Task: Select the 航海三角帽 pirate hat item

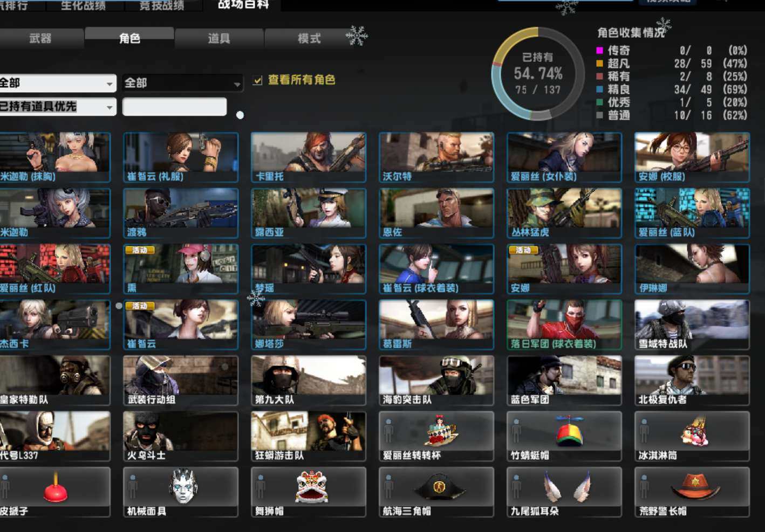Action: click(436, 492)
